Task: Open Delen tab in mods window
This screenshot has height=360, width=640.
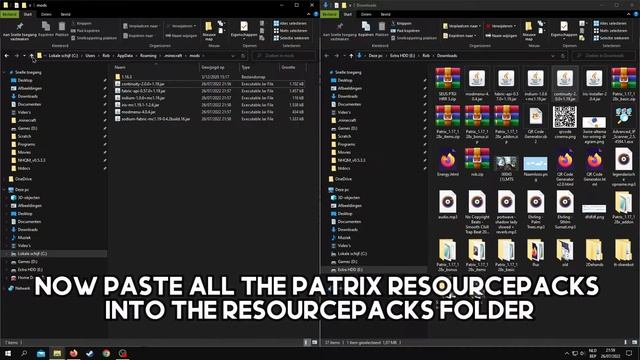Action: click(x=46, y=14)
